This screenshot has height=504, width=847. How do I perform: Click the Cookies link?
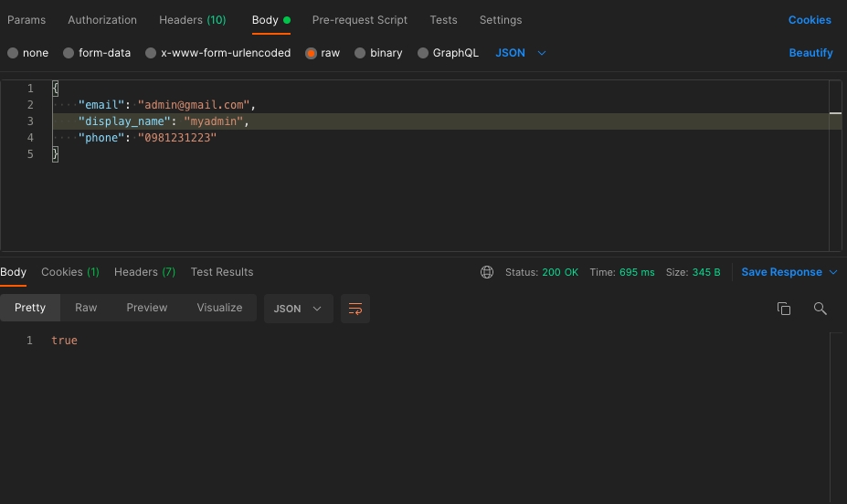coord(810,20)
